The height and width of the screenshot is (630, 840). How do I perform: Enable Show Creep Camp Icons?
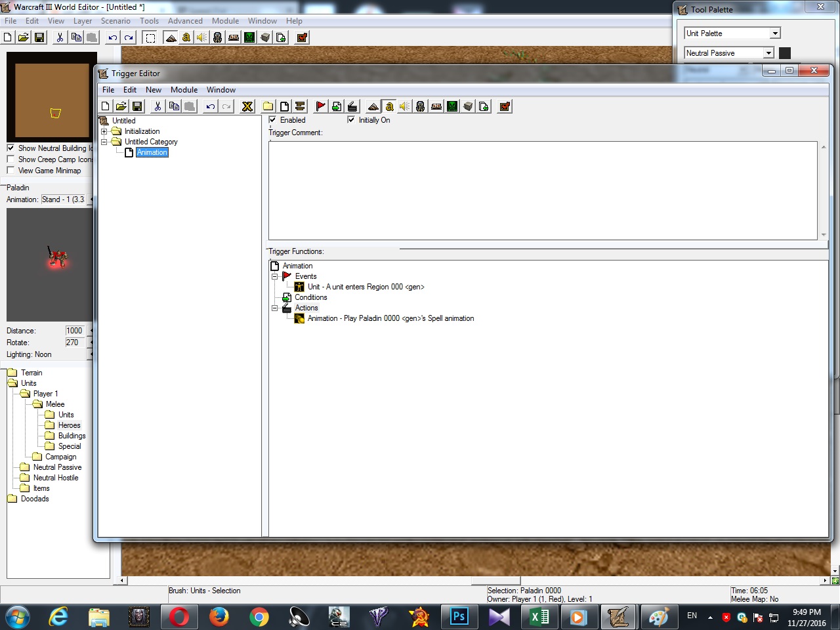click(x=10, y=159)
